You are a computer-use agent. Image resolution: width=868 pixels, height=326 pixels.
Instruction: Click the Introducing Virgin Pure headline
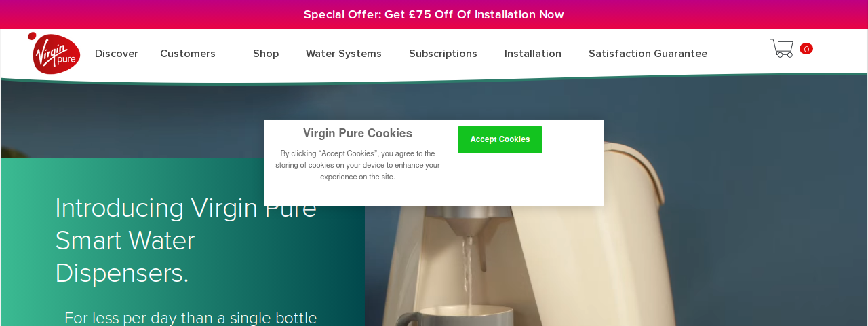(186, 240)
